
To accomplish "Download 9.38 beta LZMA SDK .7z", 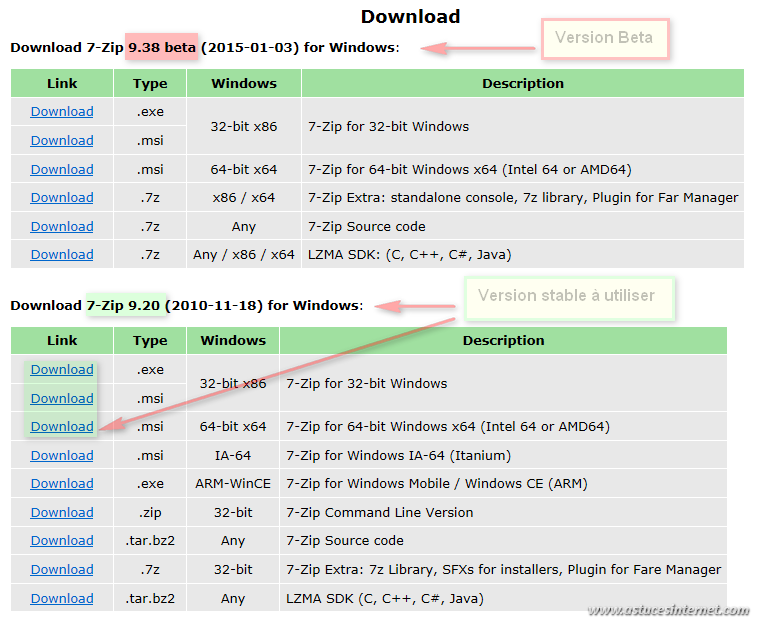I will (62, 254).
